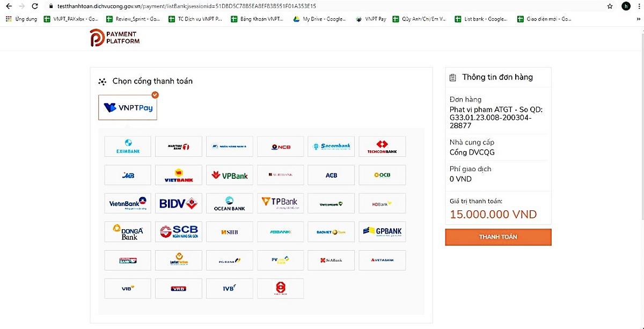The width and height of the screenshot is (644, 329).
Task: Select GPBank from the list
Action: (x=382, y=231)
